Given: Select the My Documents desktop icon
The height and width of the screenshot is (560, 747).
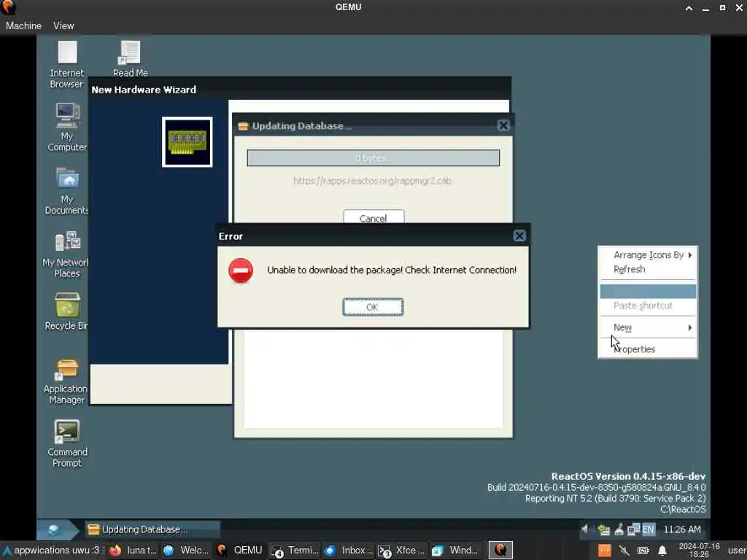Looking at the screenshot, I should pyautogui.click(x=66, y=190).
